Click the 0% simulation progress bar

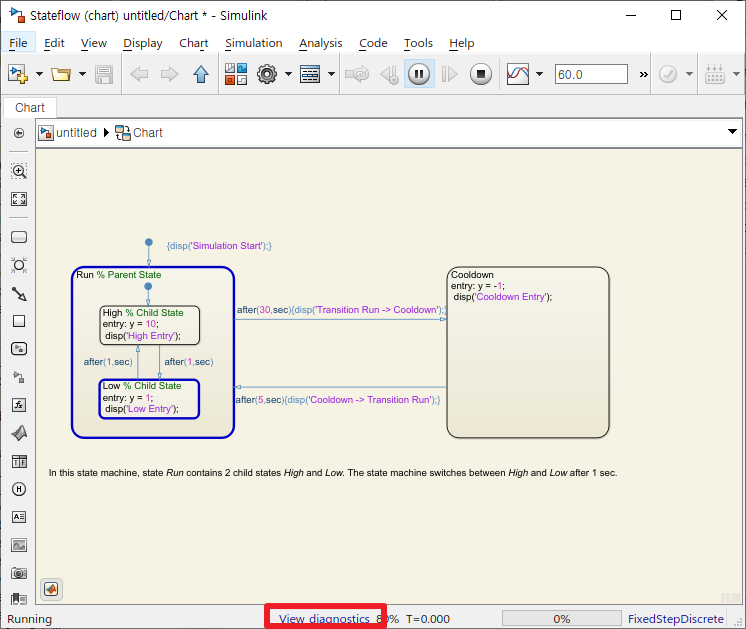coord(562,619)
